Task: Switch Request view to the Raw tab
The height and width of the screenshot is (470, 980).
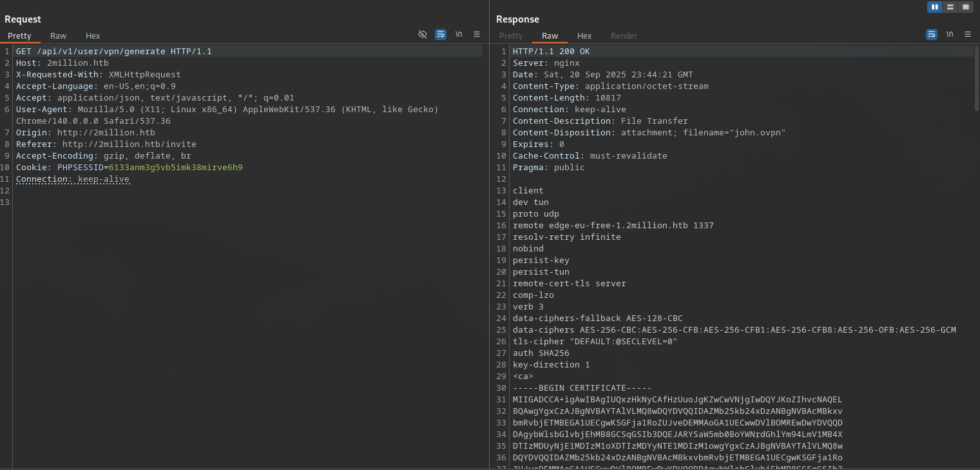Action: (x=59, y=36)
